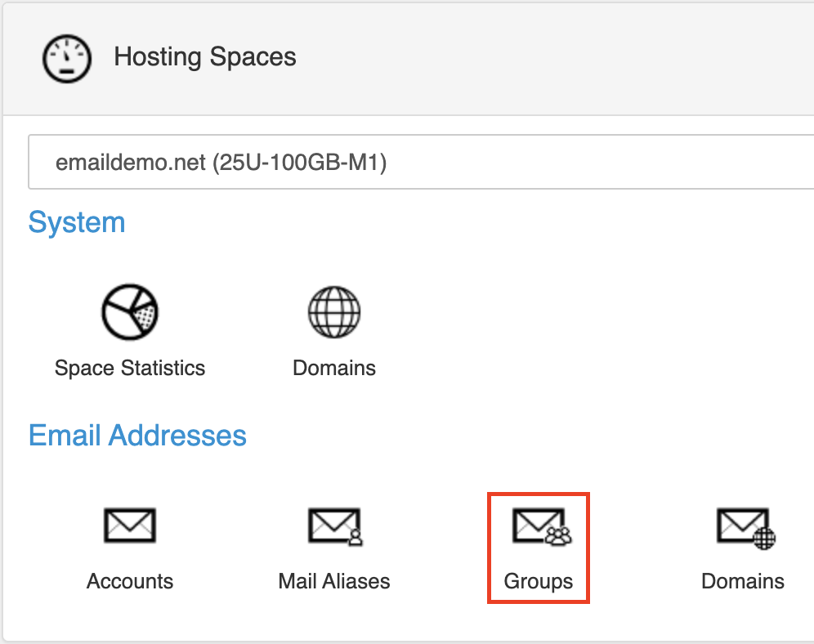Click the people badge on Groups icon
814x644 pixels.
click(x=558, y=535)
